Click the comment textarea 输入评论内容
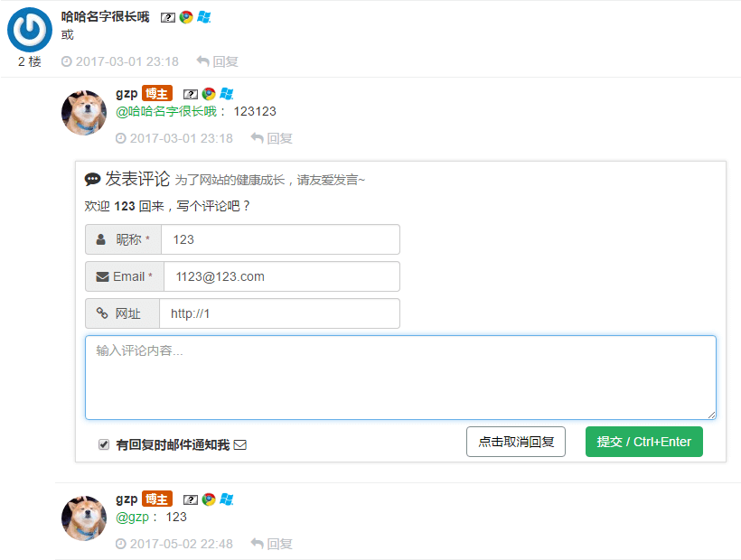 click(x=400, y=378)
